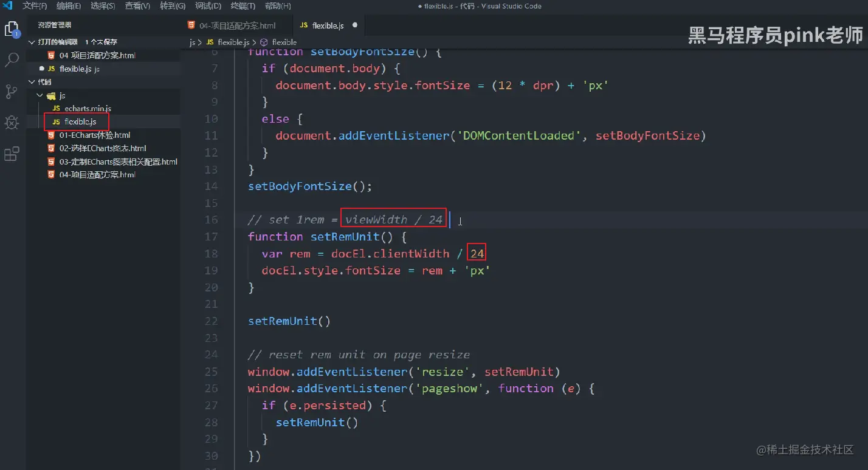The image size is (868, 470).
Task: Click 'if (e.persisted) {' on line 27
Action: (x=324, y=405)
